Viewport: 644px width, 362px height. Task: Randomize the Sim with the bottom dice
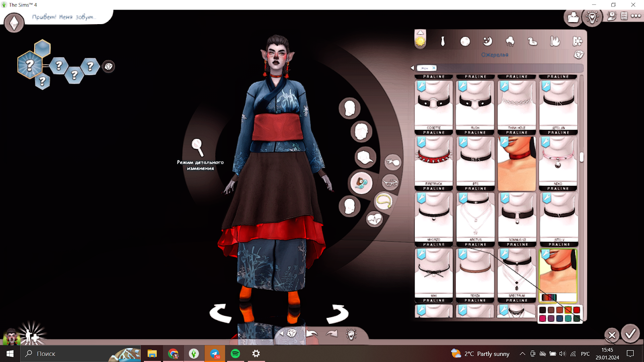pyautogui.click(x=291, y=333)
